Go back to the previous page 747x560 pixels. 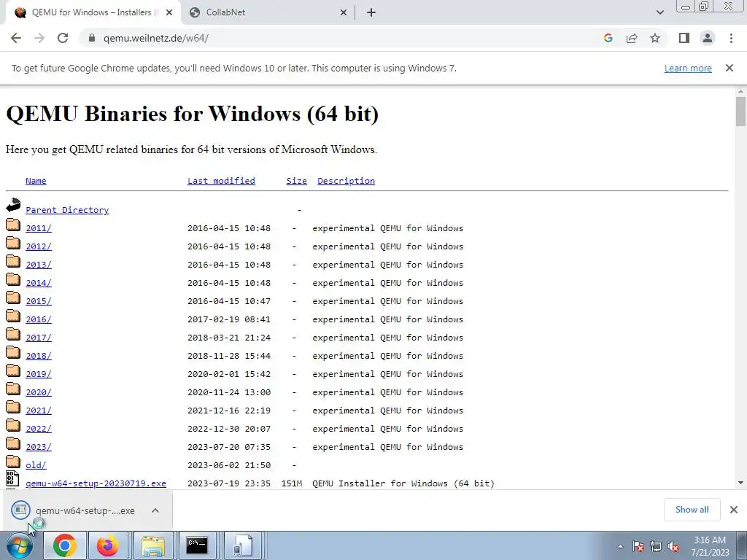[16, 38]
